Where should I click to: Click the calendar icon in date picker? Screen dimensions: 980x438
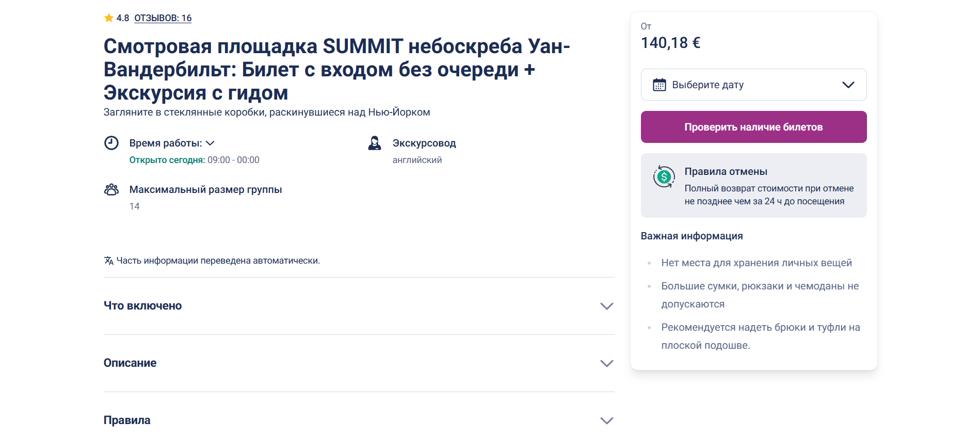click(659, 85)
